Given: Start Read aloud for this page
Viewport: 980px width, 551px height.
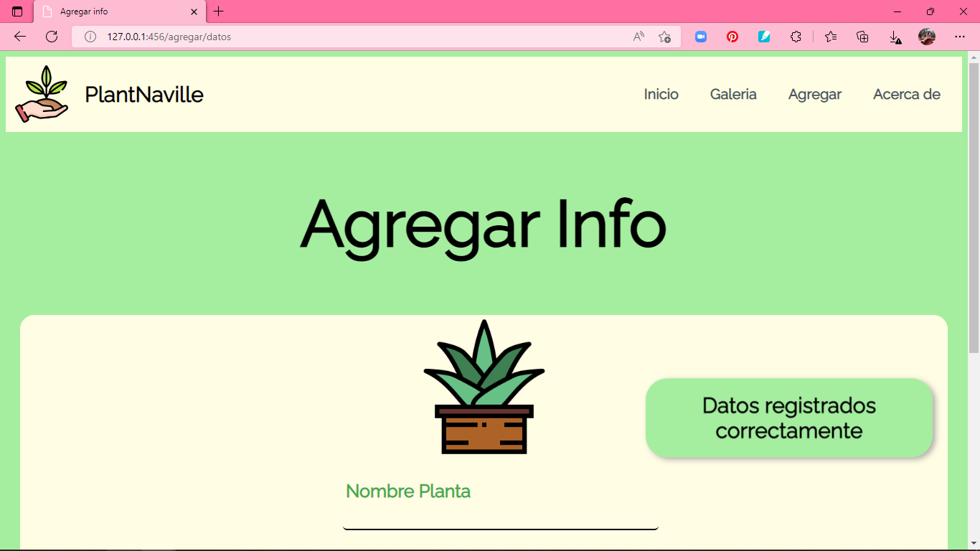Looking at the screenshot, I should pyautogui.click(x=638, y=37).
